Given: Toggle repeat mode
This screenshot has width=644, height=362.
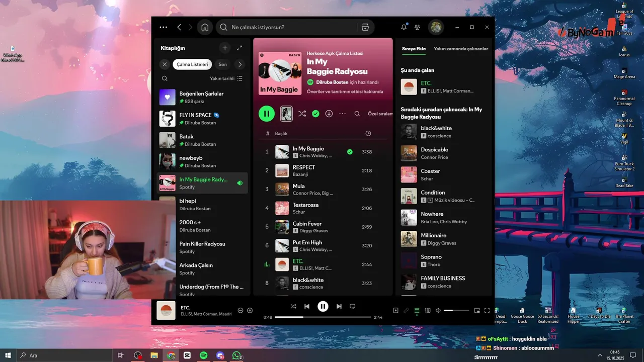Looking at the screenshot, I should click(353, 306).
